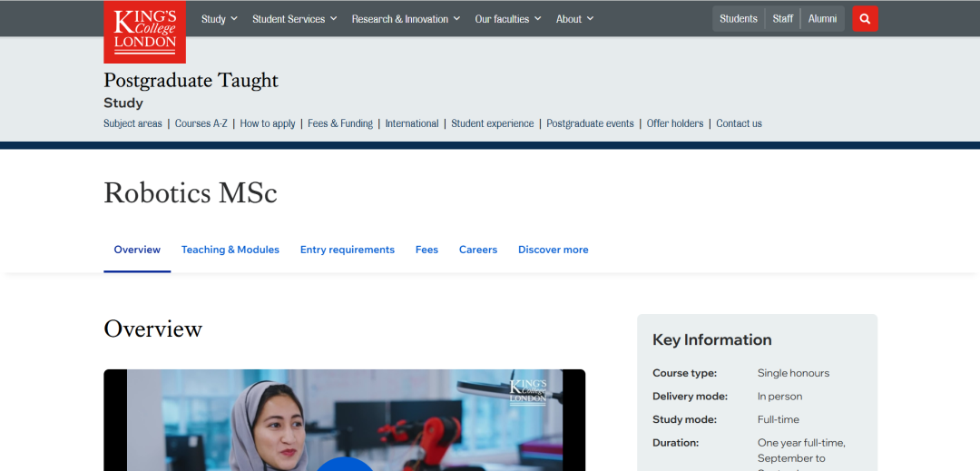
Task: Open Research & Innovation dropdown menu
Action: tap(406, 19)
